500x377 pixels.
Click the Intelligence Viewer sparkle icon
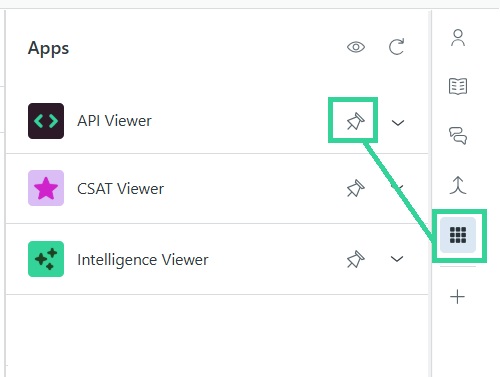click(x=46, y=259)
